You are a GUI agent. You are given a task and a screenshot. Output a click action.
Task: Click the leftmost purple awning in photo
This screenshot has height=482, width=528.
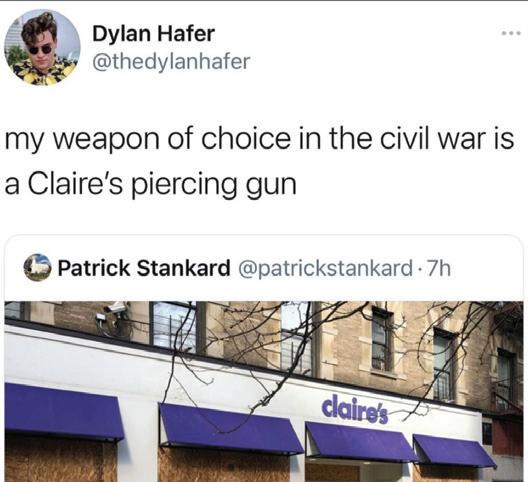(64, 412)
